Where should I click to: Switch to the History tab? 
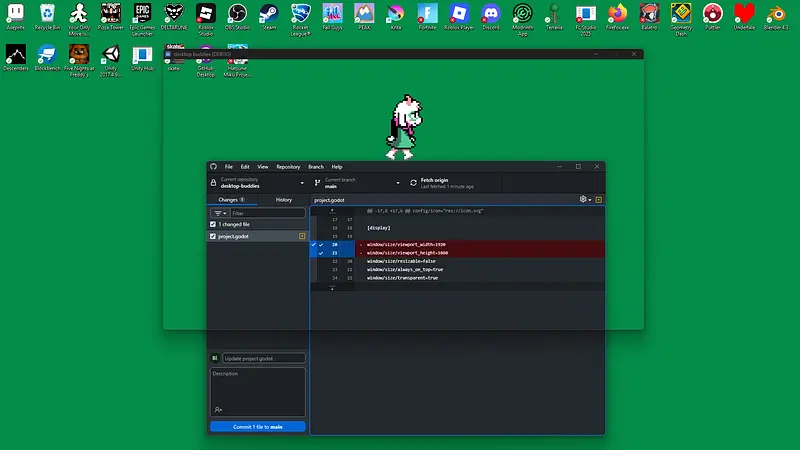point(284,199)
